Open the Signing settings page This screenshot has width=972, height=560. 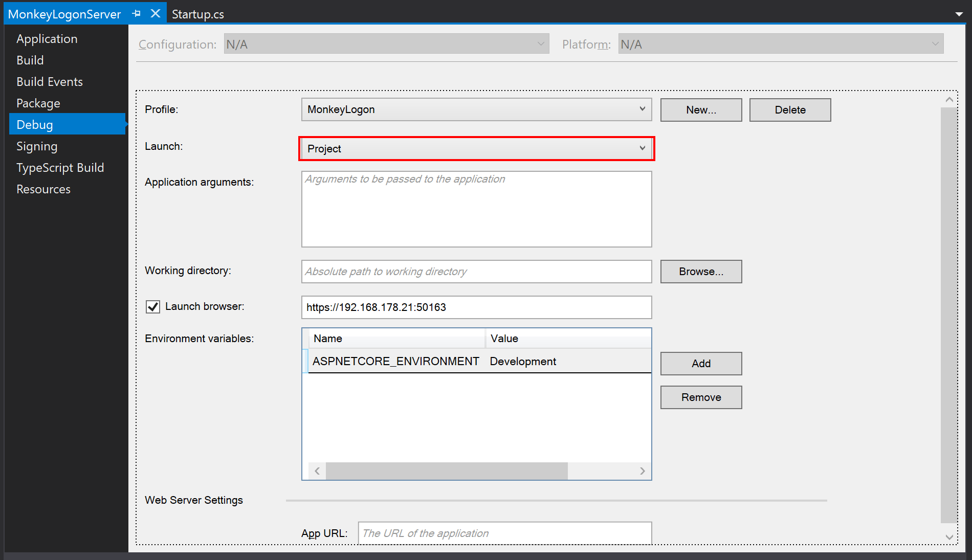click(37, 146)
